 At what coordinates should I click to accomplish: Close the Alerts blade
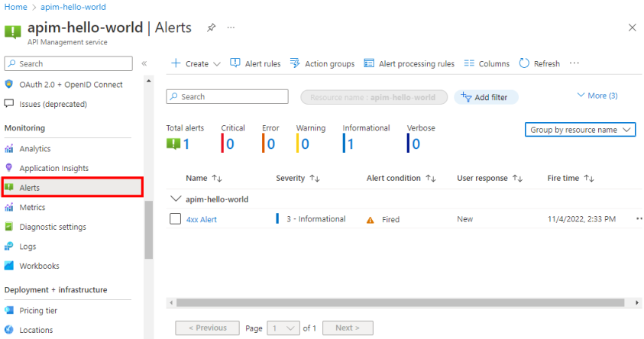click(x=632, y=27)
